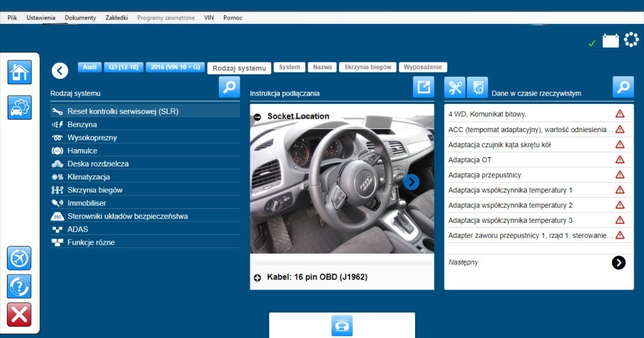
Task: Select ADAS in the list
Action: 145,230
